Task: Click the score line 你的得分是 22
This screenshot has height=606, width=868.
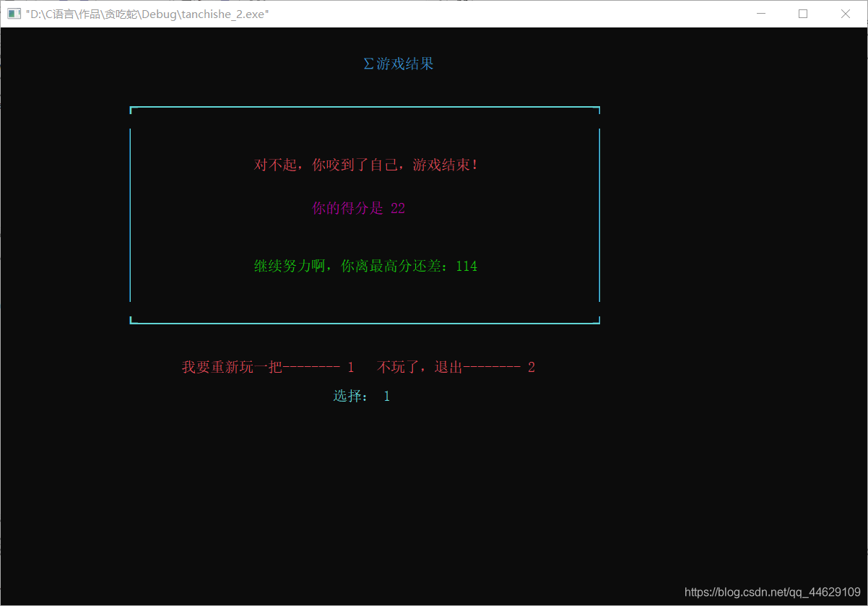Action: pyautogui.click(x=358, y=208)
